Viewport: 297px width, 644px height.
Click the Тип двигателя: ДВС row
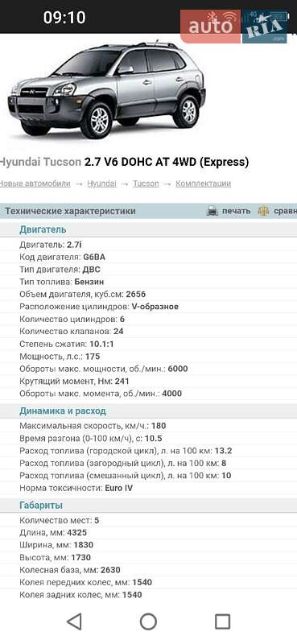coord(148,270)
